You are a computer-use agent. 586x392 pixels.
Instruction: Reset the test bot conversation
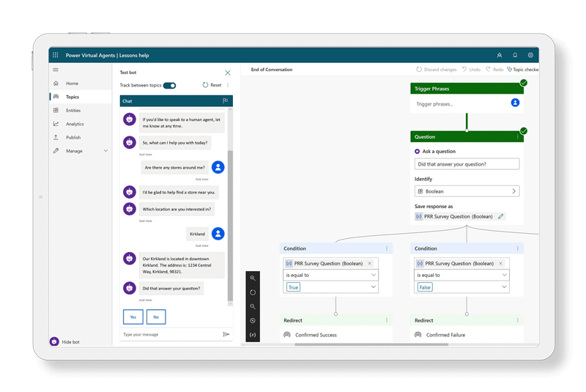(212, 85)
